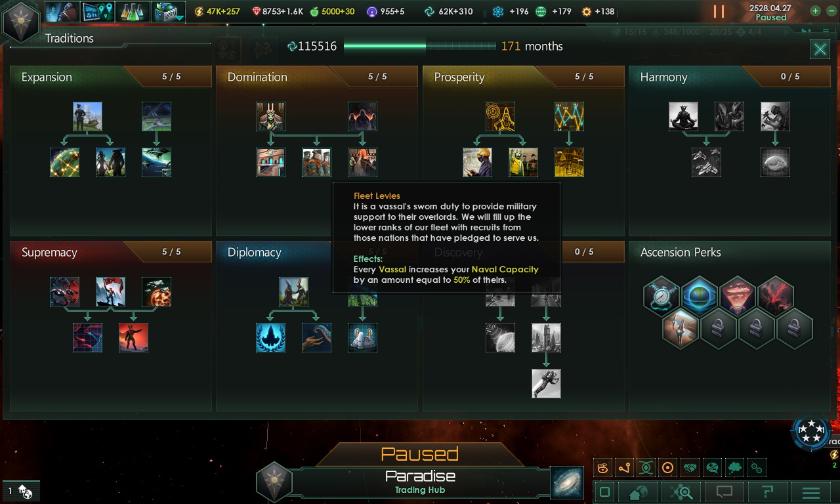The image size is (840, 504).
Task: Toggle the orange circle map mode filter
Action: pos(668,468)
